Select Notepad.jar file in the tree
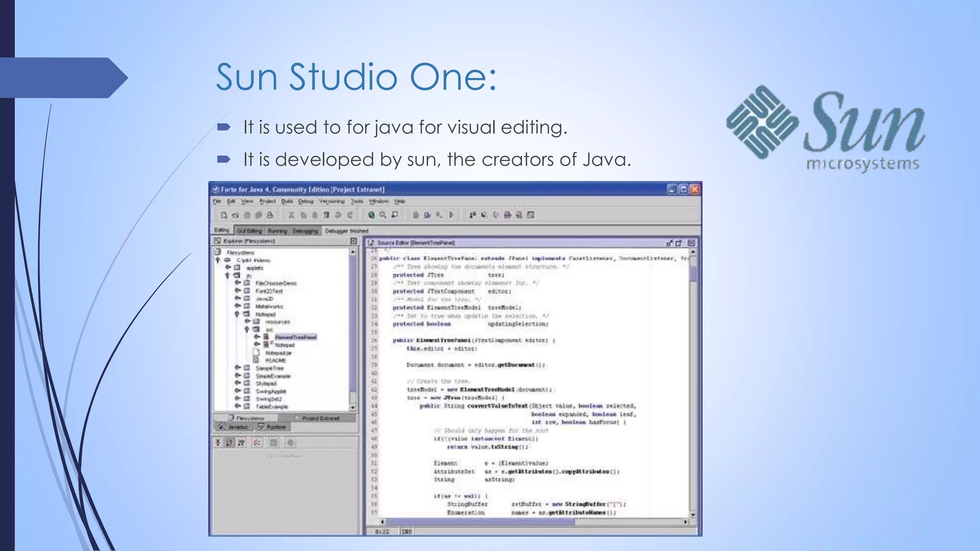This screenshot has width=980, height=551. [x=278, y=353]
